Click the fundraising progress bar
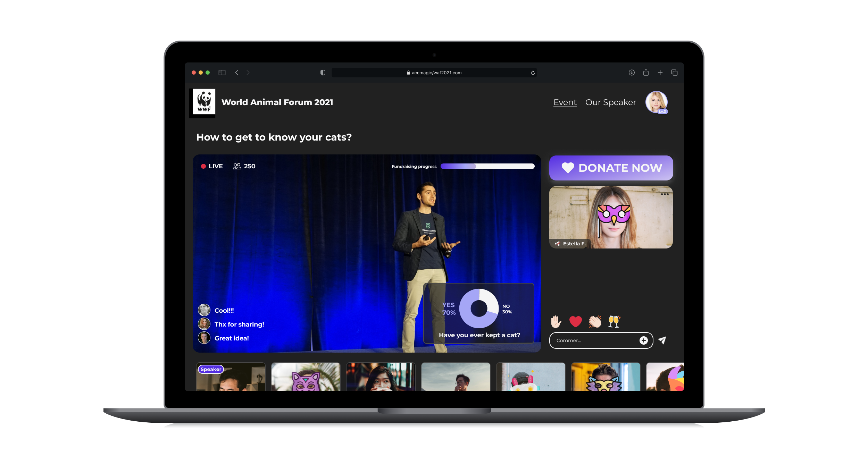 point(487,166)
